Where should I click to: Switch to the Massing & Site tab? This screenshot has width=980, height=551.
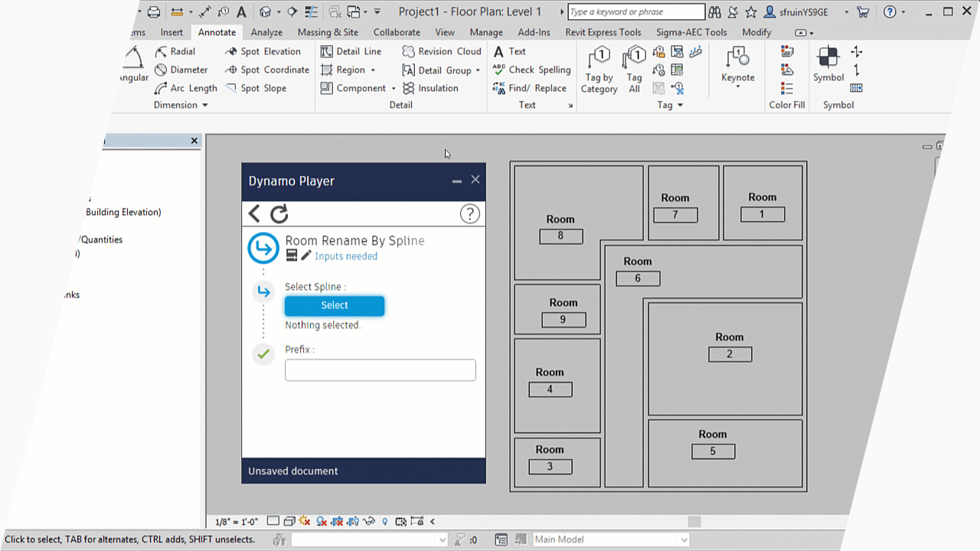(328, 32)
